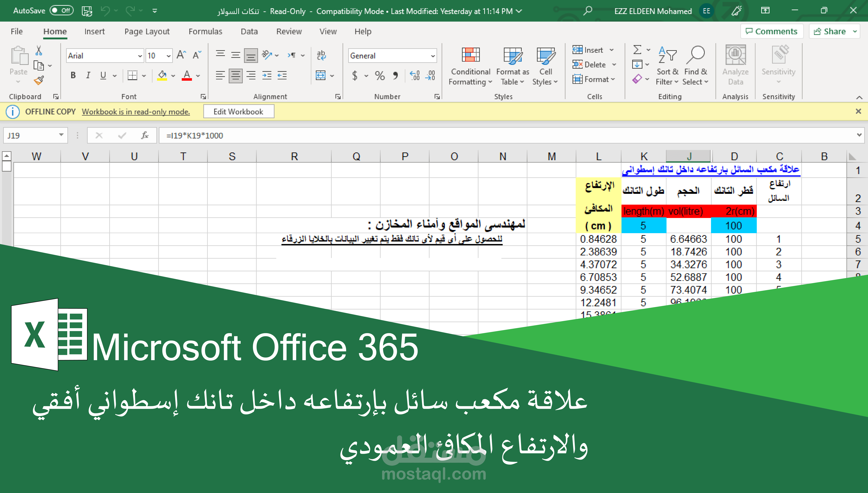The width and height of the screenshot is (868, 493).
Task: Click the Clear eraser icon
Action: point(637,79)
